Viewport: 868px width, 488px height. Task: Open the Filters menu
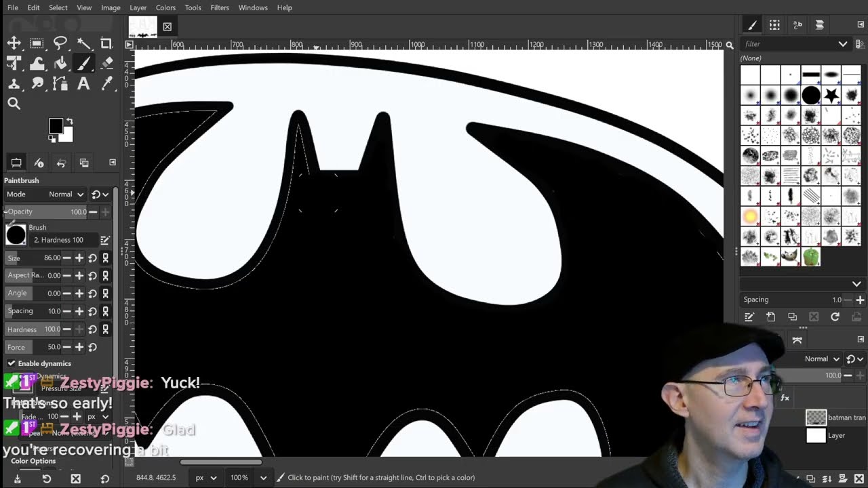coord(220,7)
